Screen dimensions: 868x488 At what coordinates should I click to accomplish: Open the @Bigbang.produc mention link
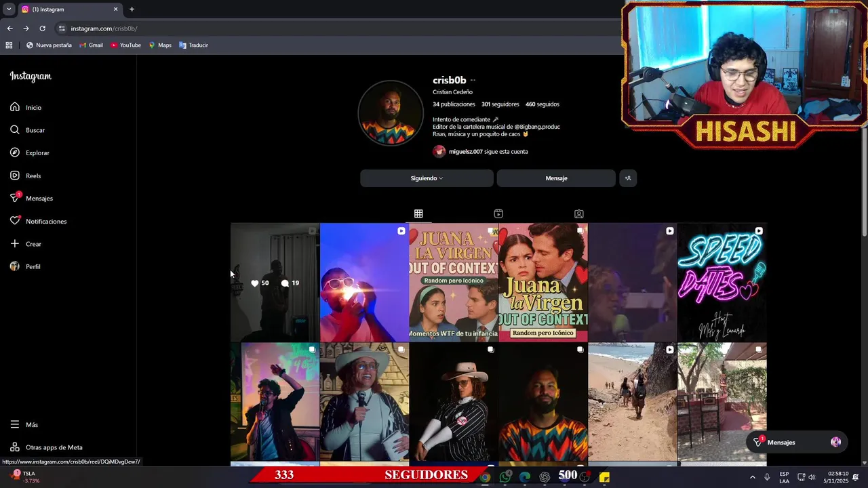(537, 127)
